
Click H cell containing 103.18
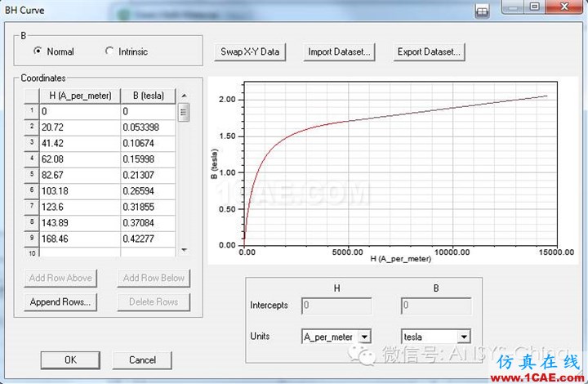(80, 191)
